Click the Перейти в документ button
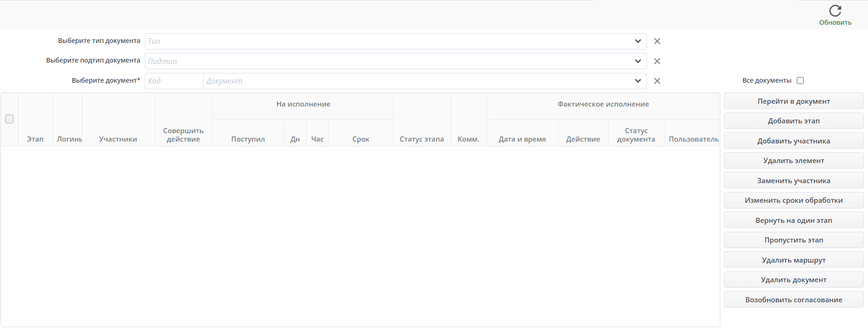The width and height of the screenshot is (868, 328). pos(794,101)
